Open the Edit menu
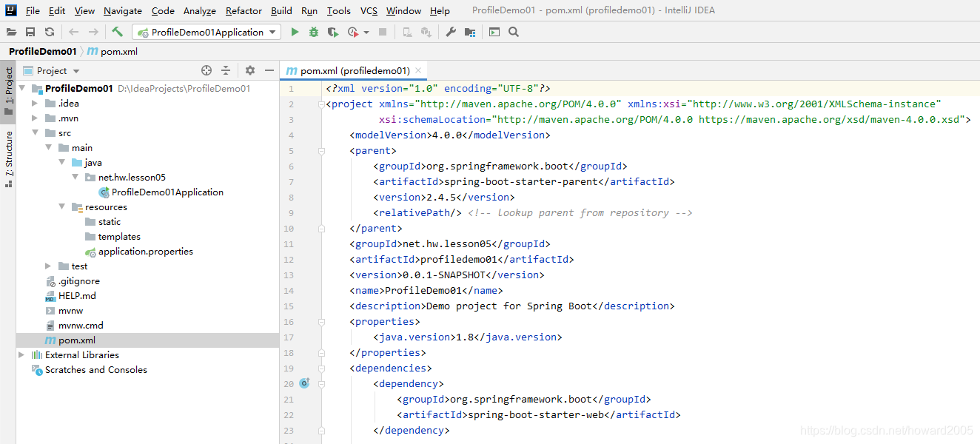 point(57,10)
